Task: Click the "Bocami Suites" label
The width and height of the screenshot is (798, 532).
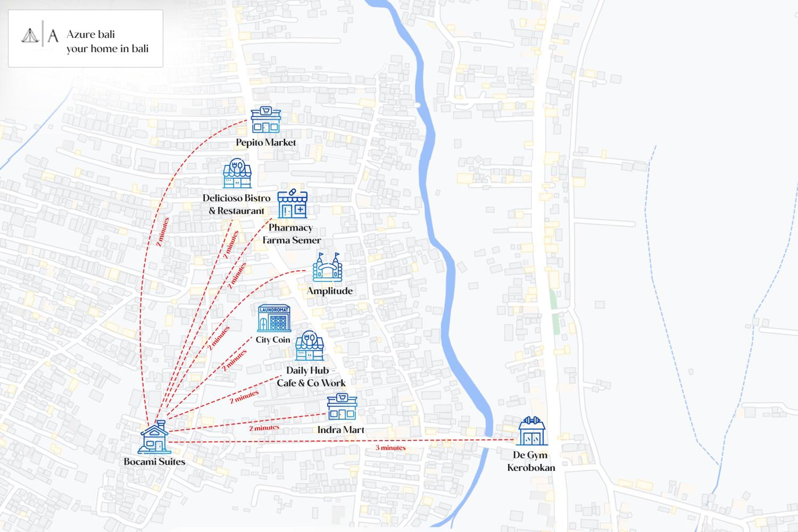Action: click(154, 462)
